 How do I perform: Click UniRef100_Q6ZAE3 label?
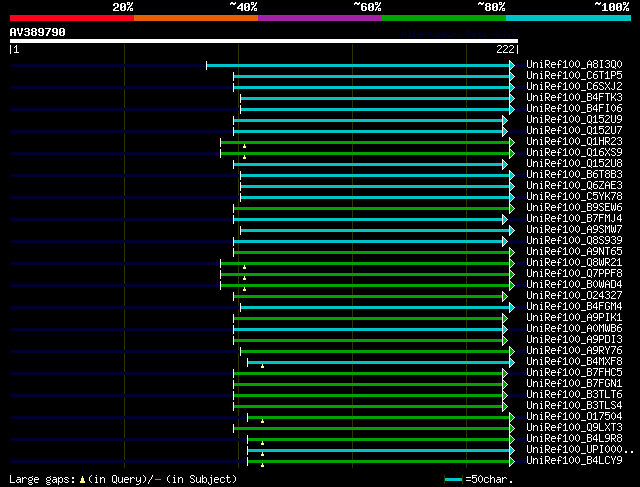[x=574, y=186]
